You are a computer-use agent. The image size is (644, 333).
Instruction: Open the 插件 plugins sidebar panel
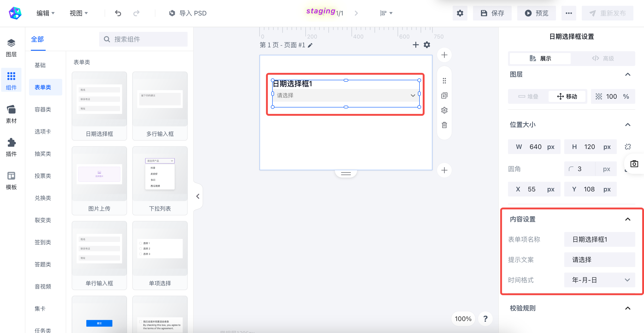click(11, 147)
